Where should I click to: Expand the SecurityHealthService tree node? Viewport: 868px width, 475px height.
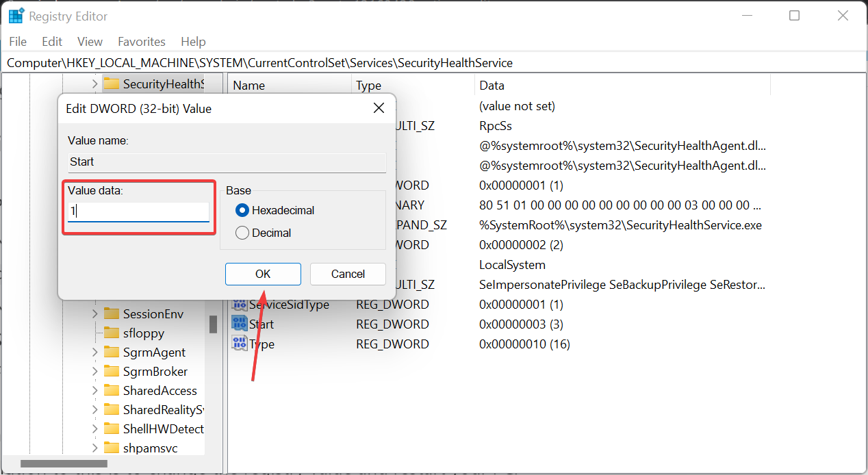94,84
